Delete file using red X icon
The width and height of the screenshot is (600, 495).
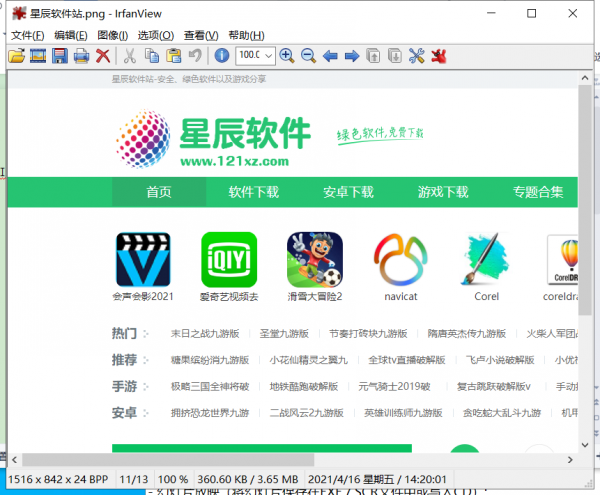(x=103, y=56)
